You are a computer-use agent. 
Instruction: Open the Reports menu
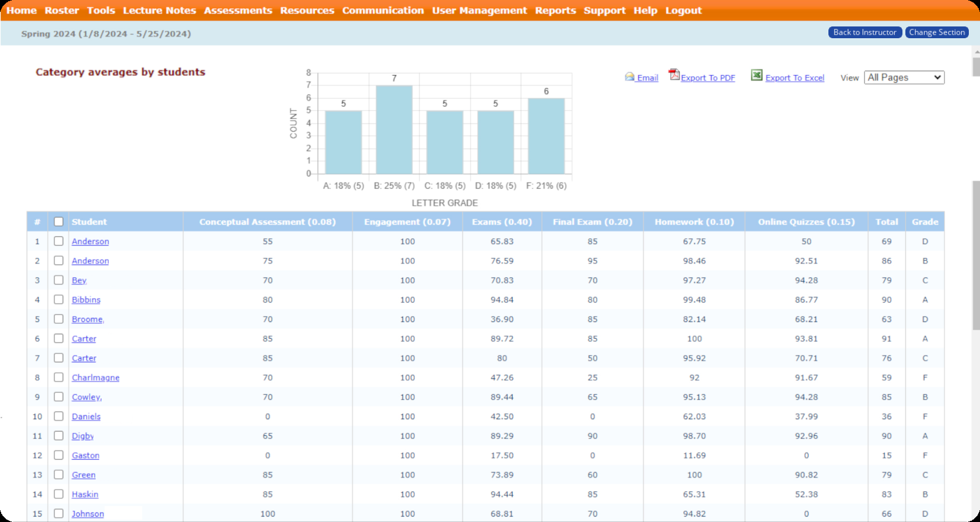[555, 11]
